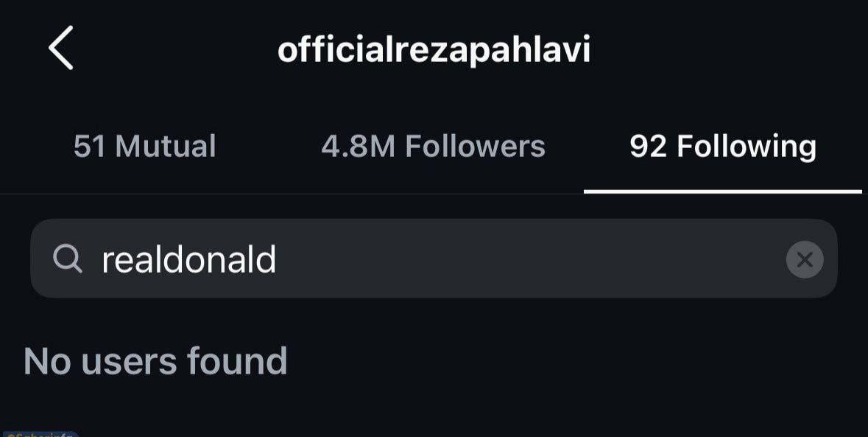Place cursor after "realdonald" search text
The height and width of the screenshot is (437, 868).
click(x=278, y=259)
